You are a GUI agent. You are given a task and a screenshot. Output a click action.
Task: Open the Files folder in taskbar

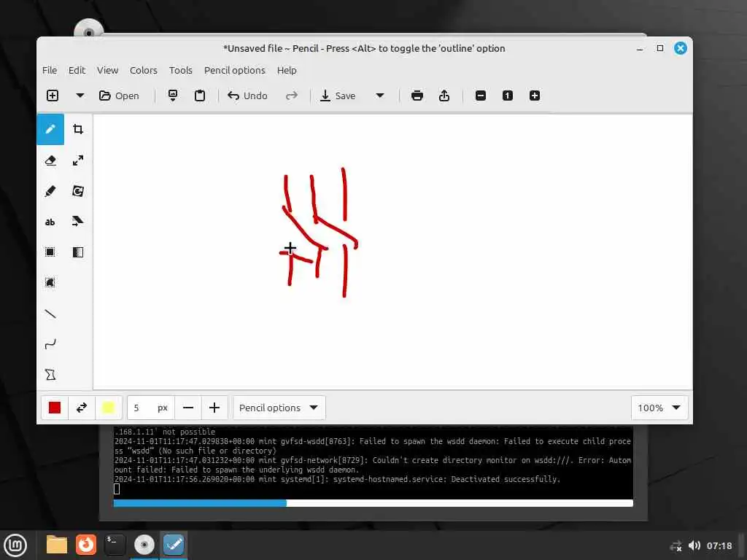57,545
